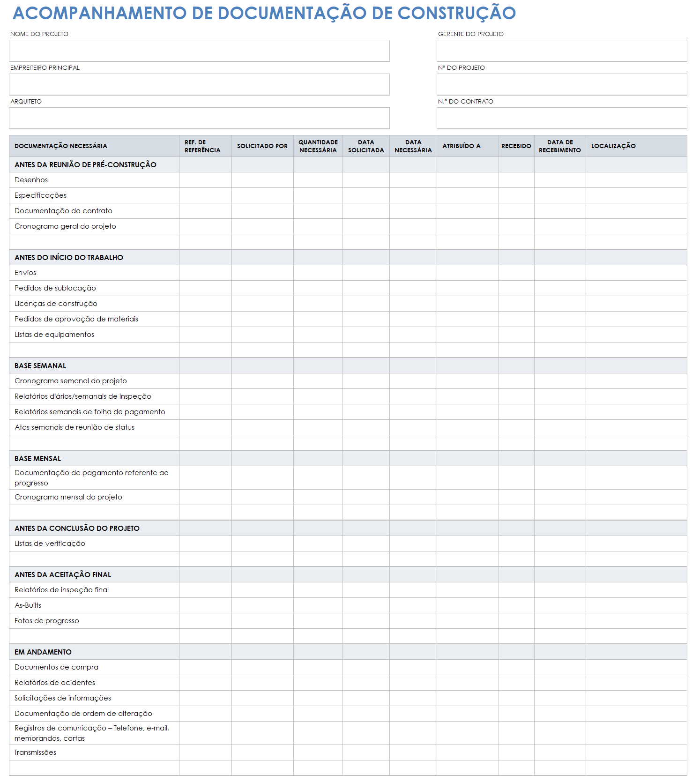Click the 'Antes do Início do Trabalho' section heading

pos(69,257)
